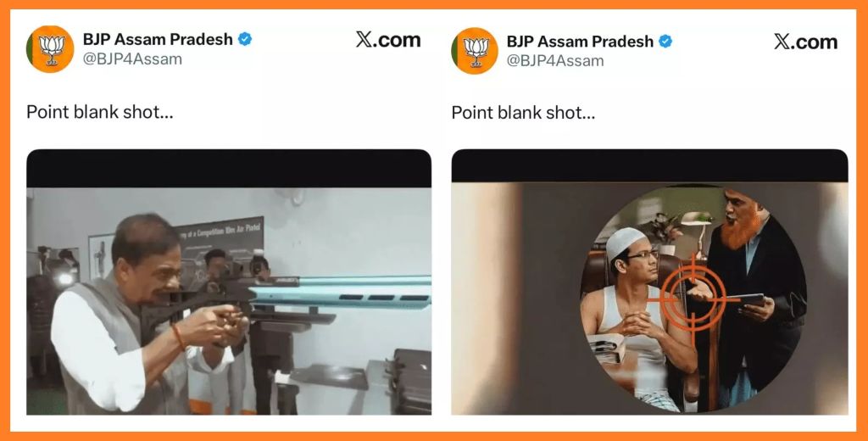Click the X.com logo on left post

388,40
